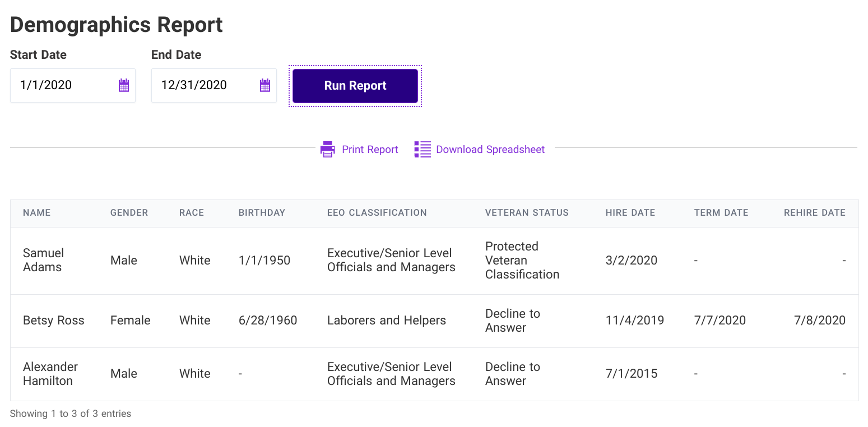Viewport: 868px width, 427px height.
Task: Focus the End Date input field
Action: (214, 85)
